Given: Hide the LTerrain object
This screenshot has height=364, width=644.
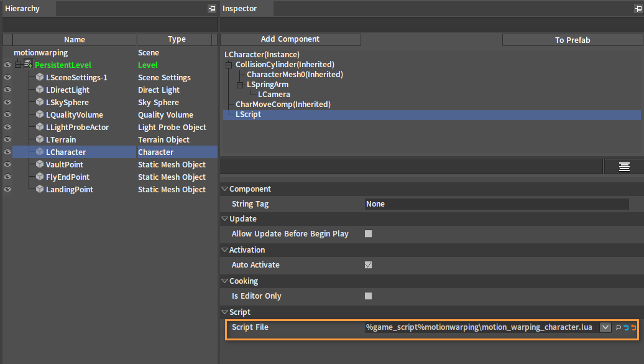Looking at the screenshot, I should [7, 139].
